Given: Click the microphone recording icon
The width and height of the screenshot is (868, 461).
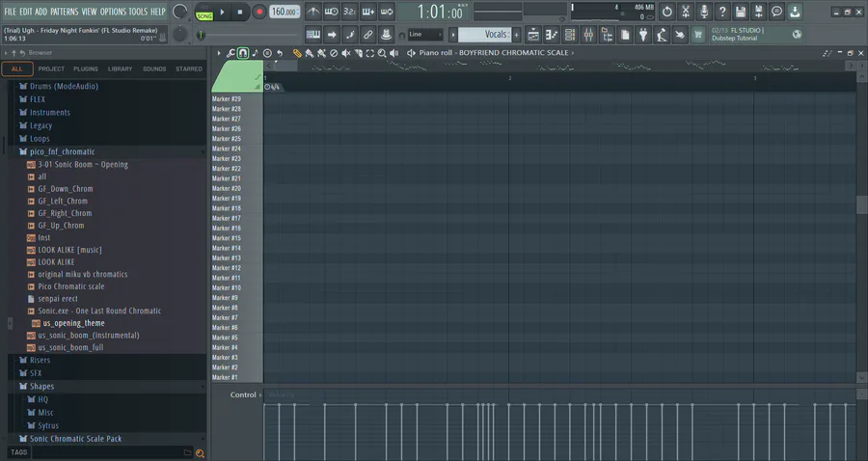Looking at the screenshot, I should coord(704,11).
